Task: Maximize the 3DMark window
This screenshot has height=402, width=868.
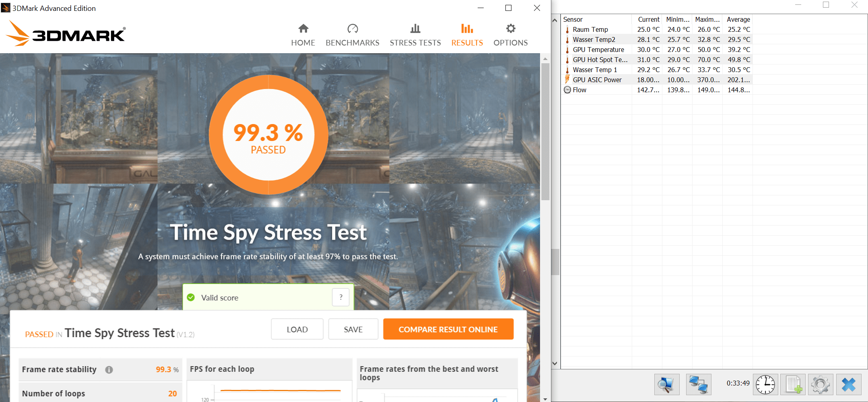Action: (x=509, y=8)
